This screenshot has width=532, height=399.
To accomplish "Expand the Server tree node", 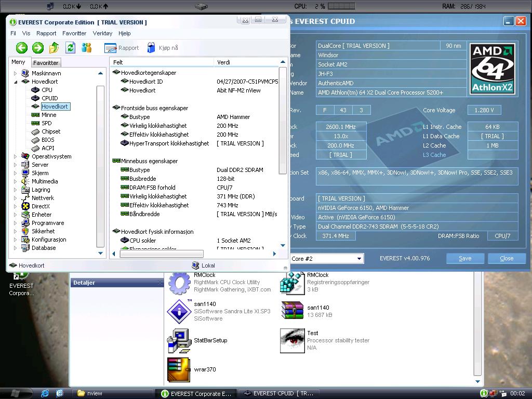I will coord(15,165).
